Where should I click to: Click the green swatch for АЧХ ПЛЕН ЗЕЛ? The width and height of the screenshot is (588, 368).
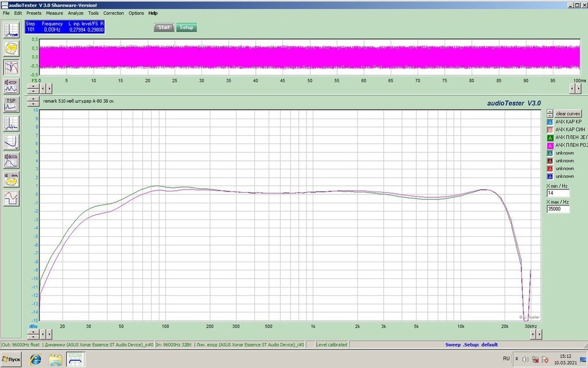[x=550, y=138]
